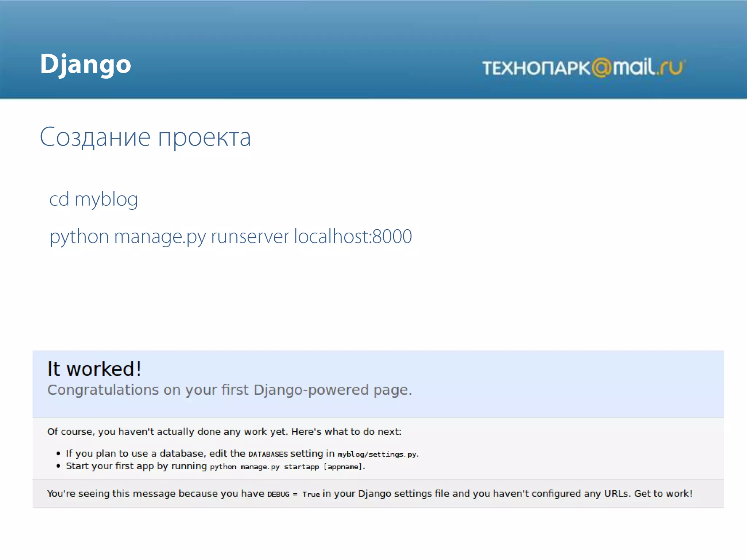The height and width of the screenshot is (560, 747).
Task: Click the cd myblog command line
Action: [x=93, y=199]
